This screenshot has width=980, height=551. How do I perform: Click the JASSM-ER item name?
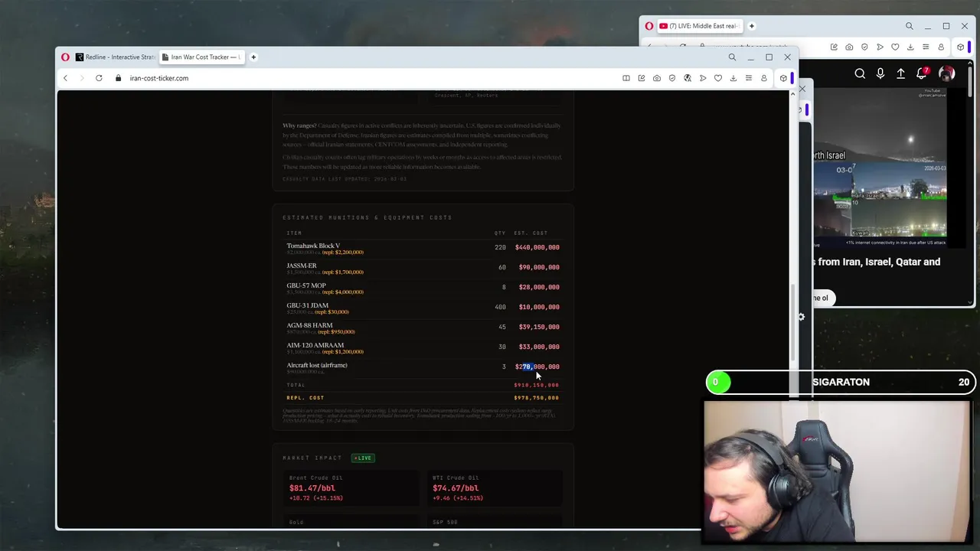click(302, 266)
